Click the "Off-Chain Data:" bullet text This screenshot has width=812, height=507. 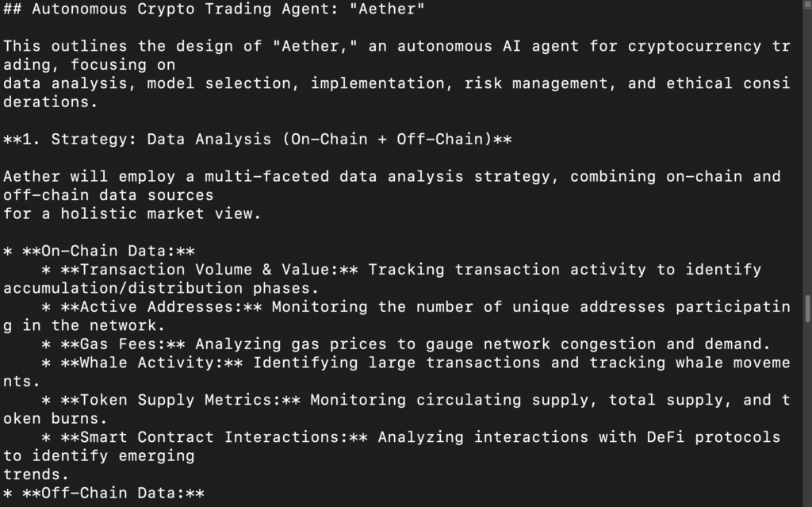pyautogui.click(x=113, y=493)
